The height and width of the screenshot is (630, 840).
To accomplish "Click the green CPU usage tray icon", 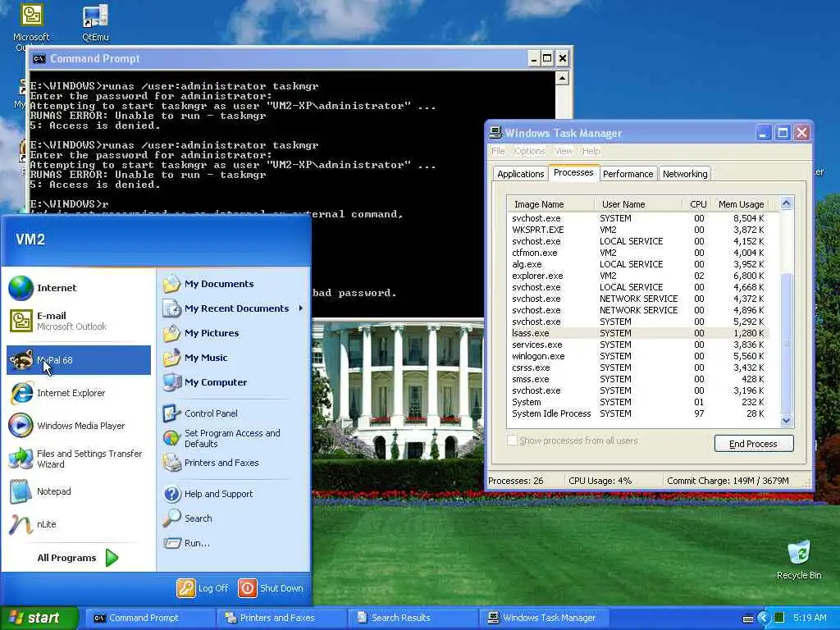I will click(780, 618).
